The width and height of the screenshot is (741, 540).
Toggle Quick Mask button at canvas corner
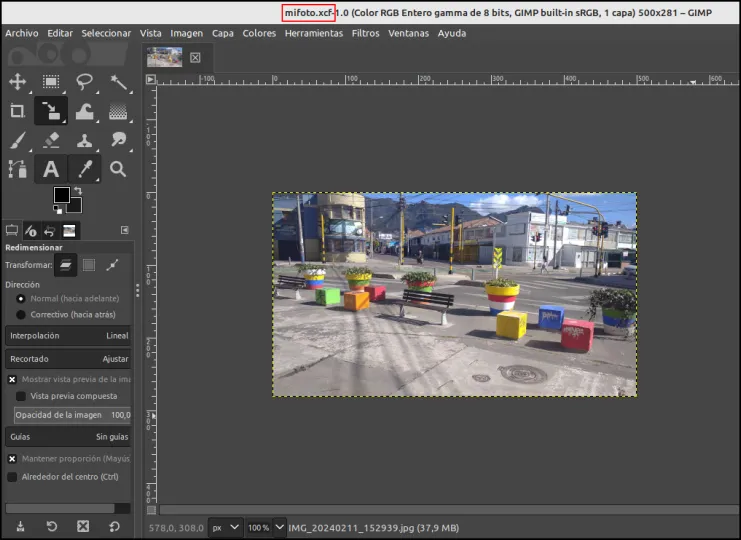coord(151,510)
